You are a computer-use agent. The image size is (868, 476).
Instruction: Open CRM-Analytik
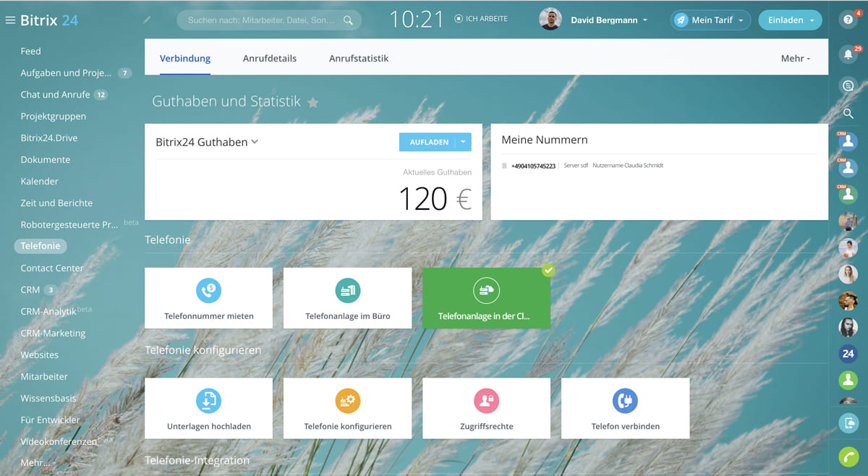point(48,312)
